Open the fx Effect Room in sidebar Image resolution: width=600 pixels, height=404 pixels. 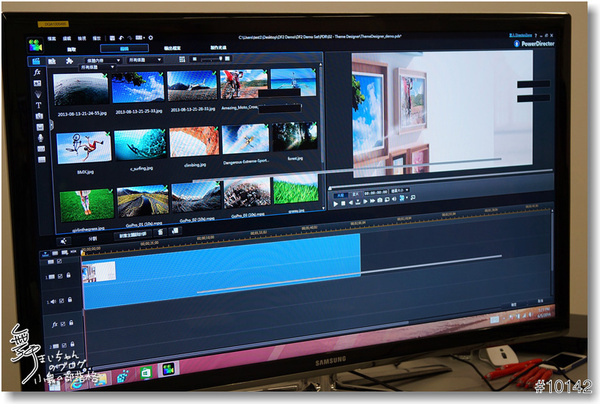pos(37,72)
